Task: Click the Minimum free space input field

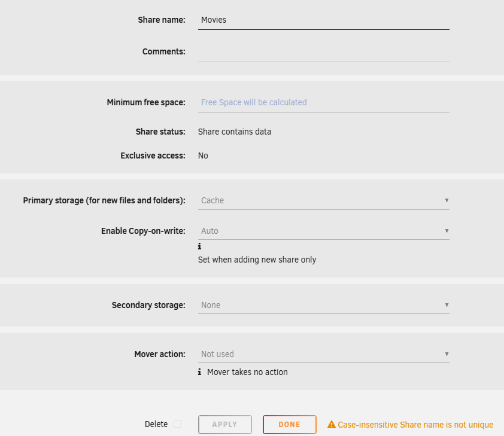Action: click(323, 102)
